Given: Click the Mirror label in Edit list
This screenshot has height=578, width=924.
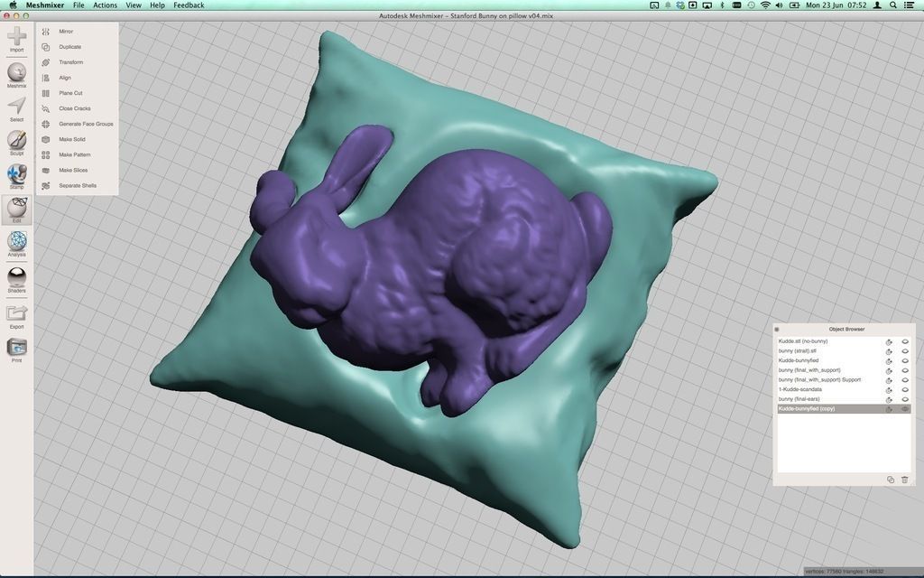Looking at the screenshot, I should point(66,32).
